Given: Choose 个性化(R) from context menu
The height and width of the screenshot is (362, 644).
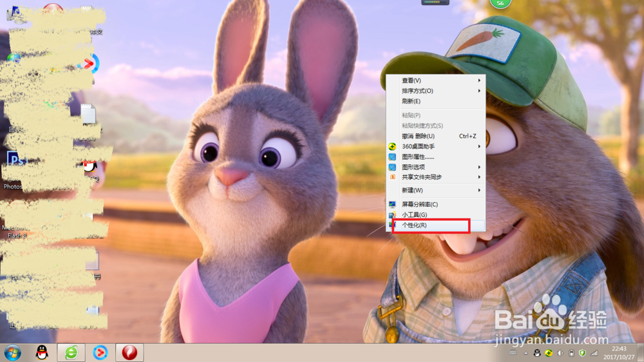Looking at the screenshot, I should tap(436, 225).
